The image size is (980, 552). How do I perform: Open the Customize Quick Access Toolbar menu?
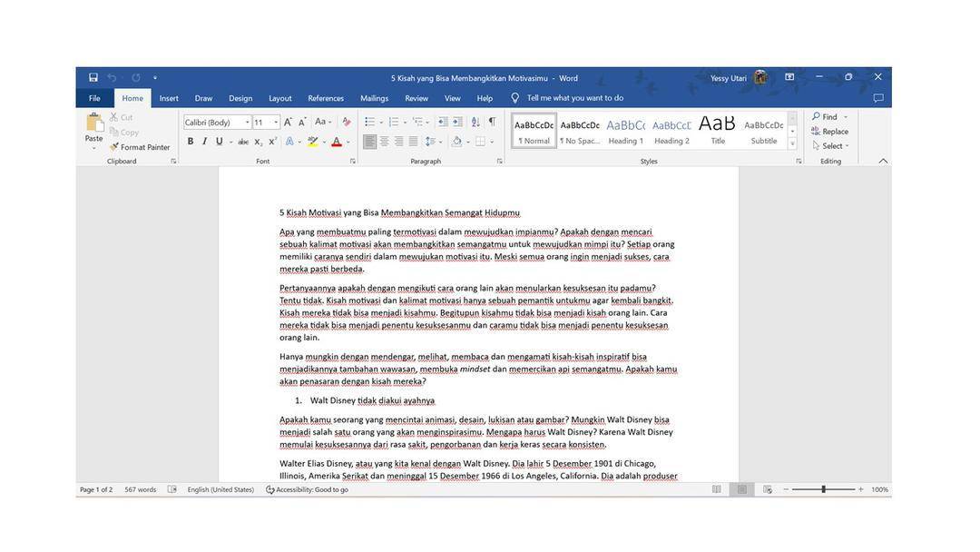[x=155, y=77]
